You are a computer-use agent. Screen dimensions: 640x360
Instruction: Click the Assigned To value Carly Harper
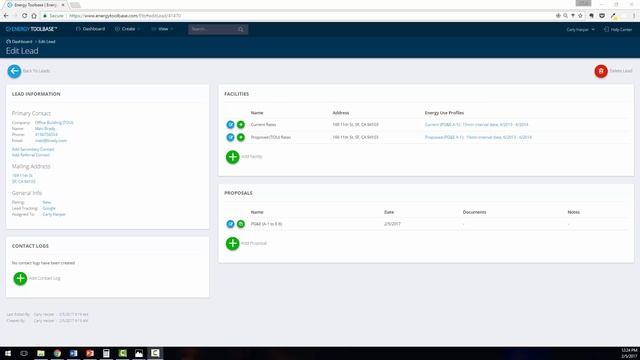click(54, 214)
